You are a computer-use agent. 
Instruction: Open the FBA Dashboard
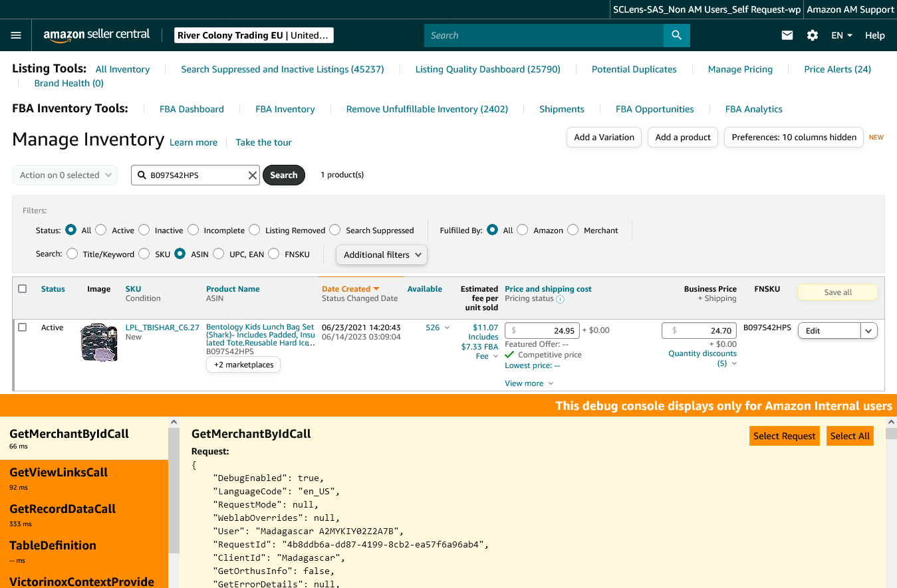click(192, 109)
